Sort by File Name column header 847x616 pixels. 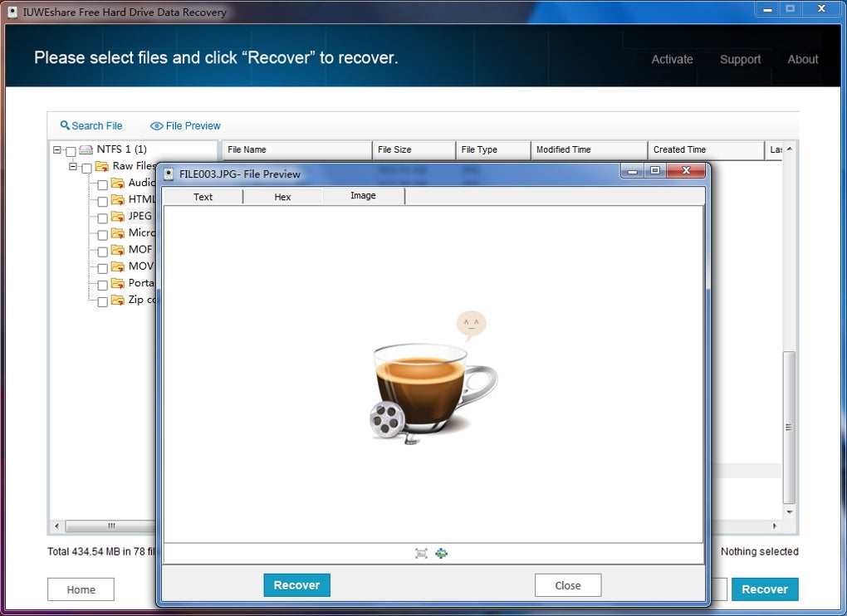coord(297,149)
